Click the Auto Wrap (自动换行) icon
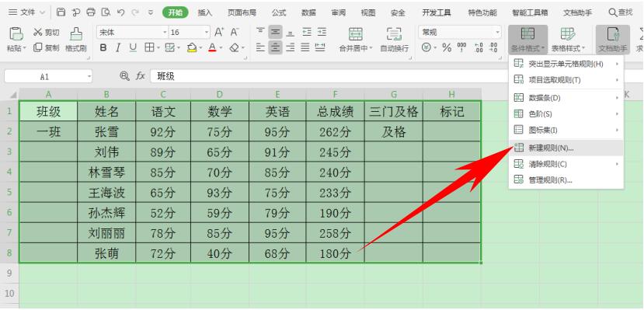 pos(395,33)
